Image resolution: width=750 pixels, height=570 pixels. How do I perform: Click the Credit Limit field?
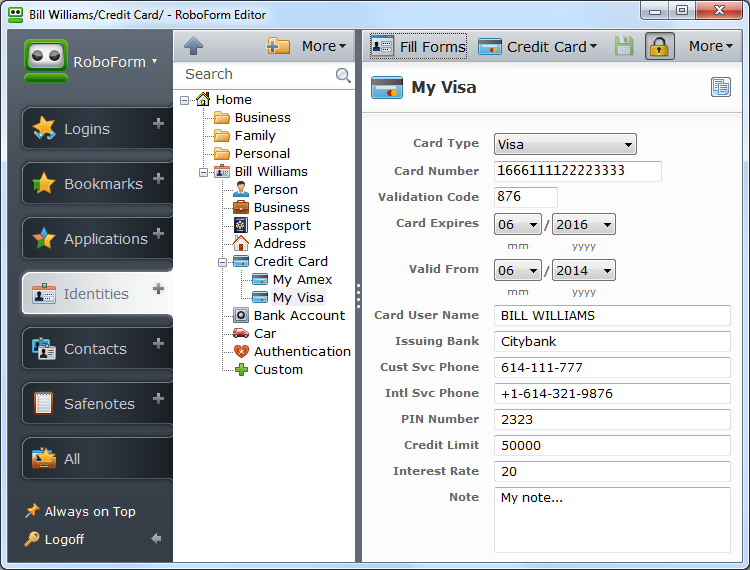tap(612, 445)
